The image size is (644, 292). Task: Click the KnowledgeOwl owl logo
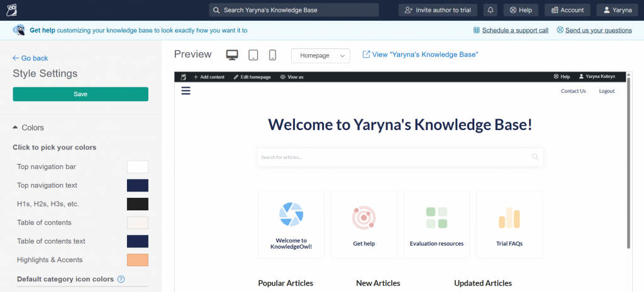click(12, 10)
